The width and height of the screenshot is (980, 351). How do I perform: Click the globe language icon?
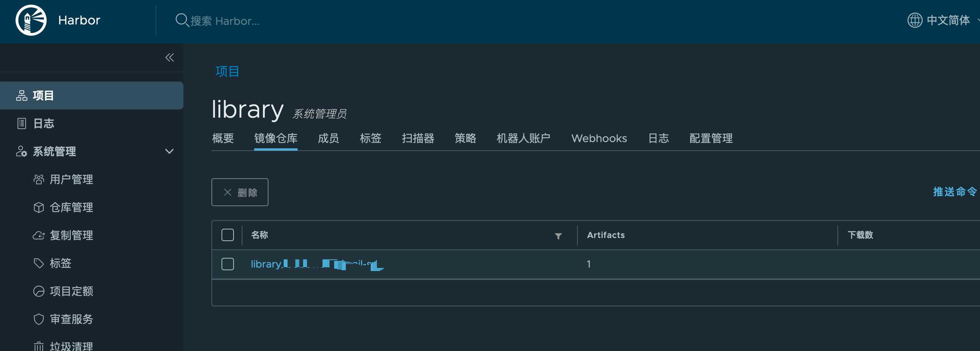pos(915,20)
